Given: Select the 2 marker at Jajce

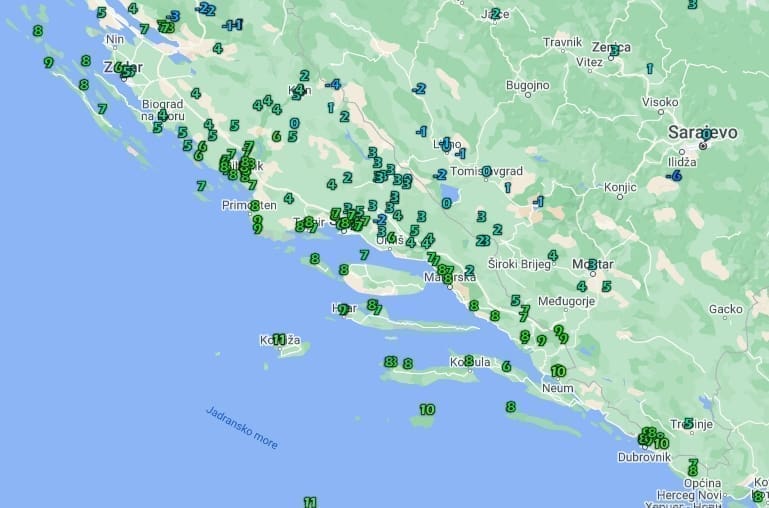Looking at the screenshot, I should (x=495, y=14).
